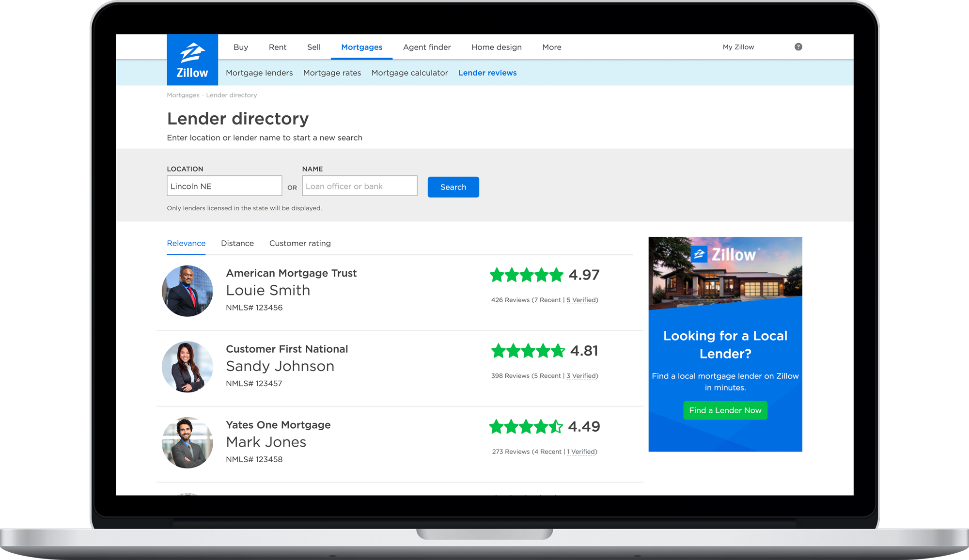969x560 pixels.
Task: Switch to the Mortgages tab
Action: [x=361, y=47]
